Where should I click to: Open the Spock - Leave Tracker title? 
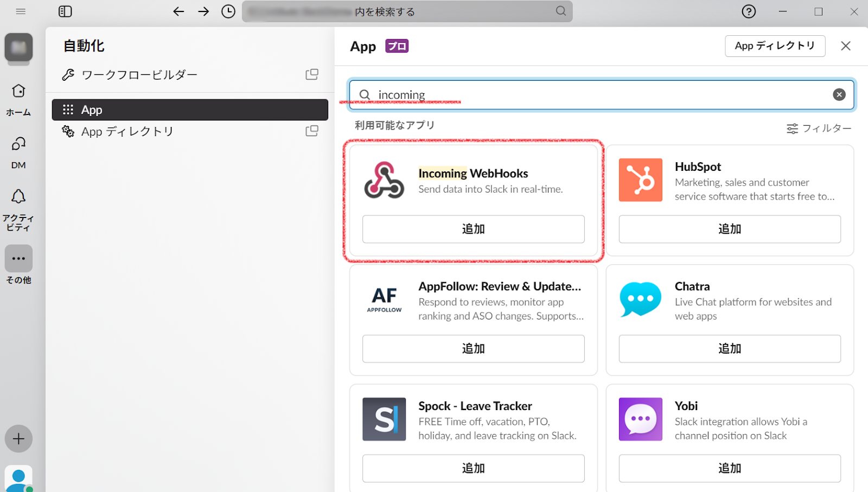(x=475, y=406)
